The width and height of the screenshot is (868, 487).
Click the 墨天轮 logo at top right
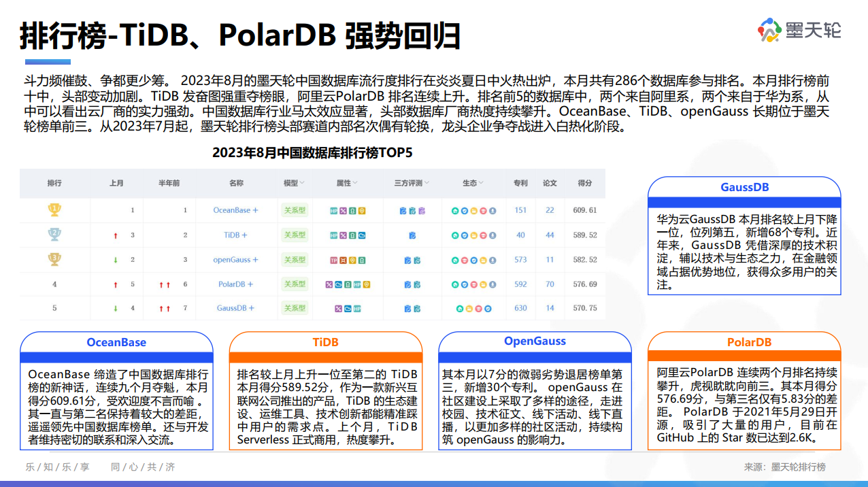(x=800, y=30)
